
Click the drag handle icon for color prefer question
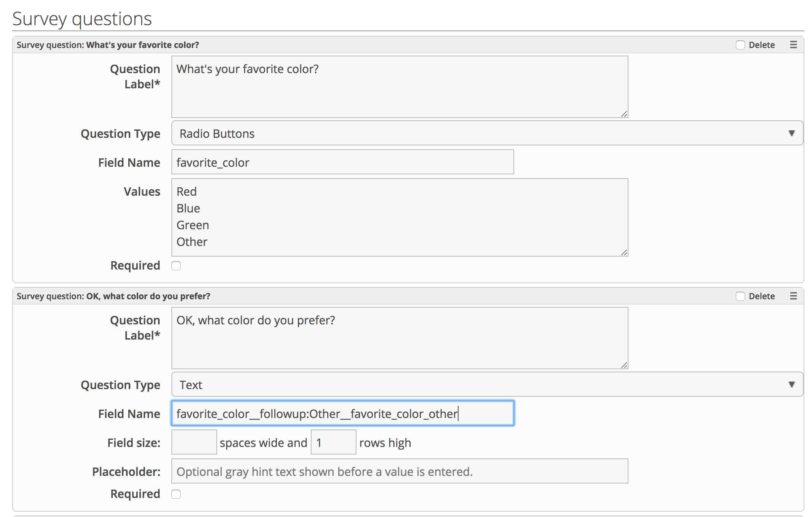click(x=793, y=296)
